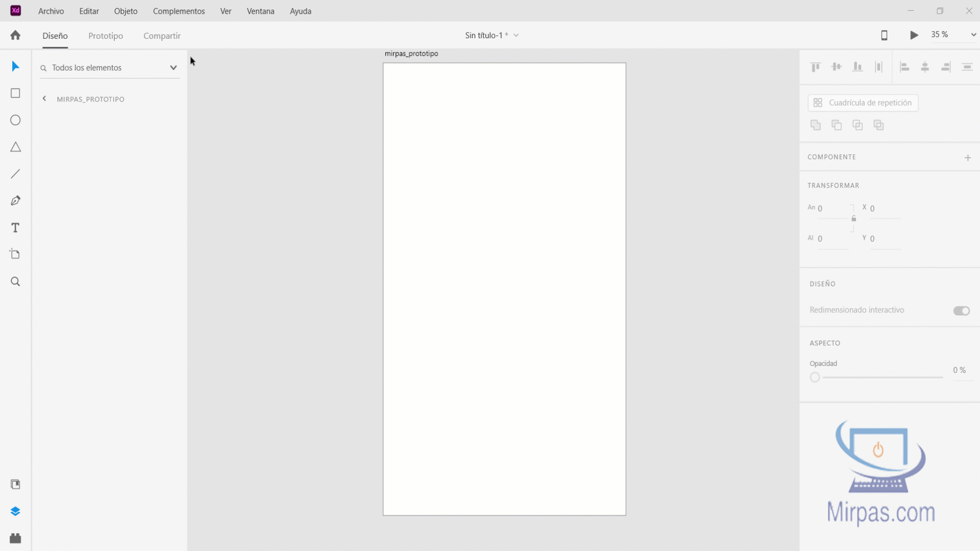Expand the Todos los elementos dropdown
980x551 pixels.
(173, 68)
